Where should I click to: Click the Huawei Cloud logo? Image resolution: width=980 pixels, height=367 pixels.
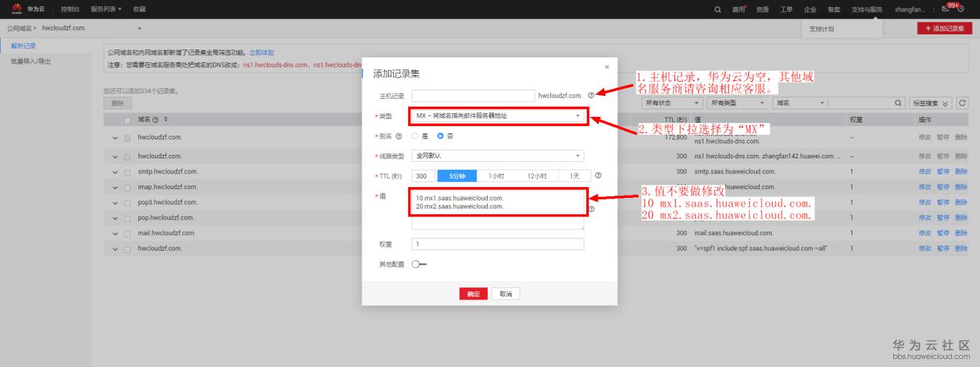[17, 9]
